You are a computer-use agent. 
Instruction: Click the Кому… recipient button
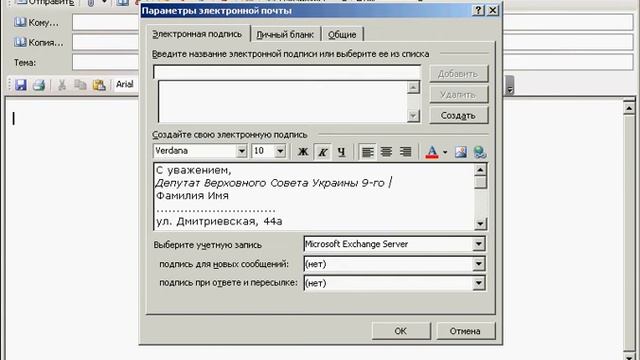click(x=37, y=22)
